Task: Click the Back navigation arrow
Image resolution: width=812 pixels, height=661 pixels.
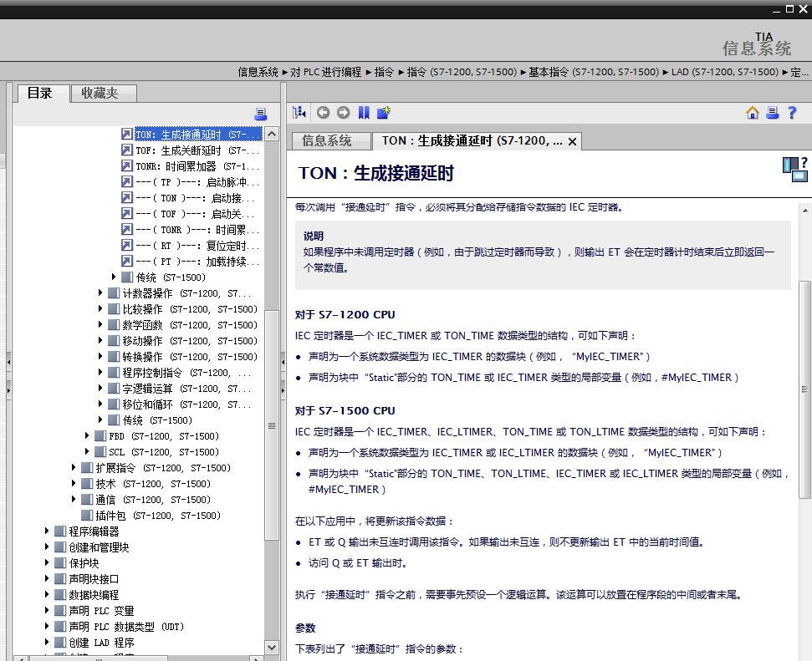Action: pyautogui.click(x=323, y=112)
